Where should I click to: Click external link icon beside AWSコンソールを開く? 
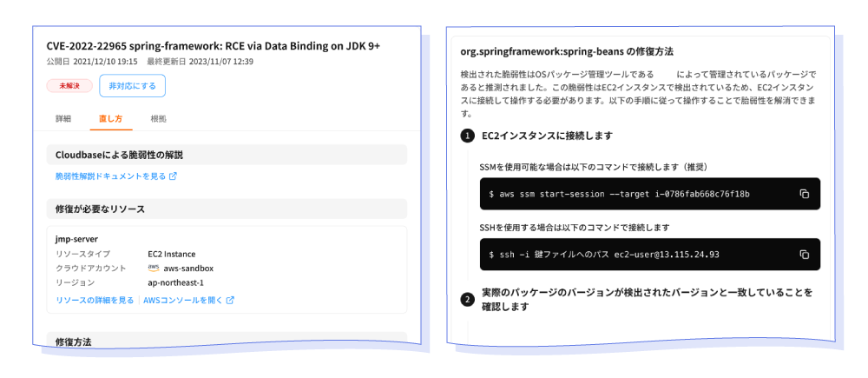(230, 301)
